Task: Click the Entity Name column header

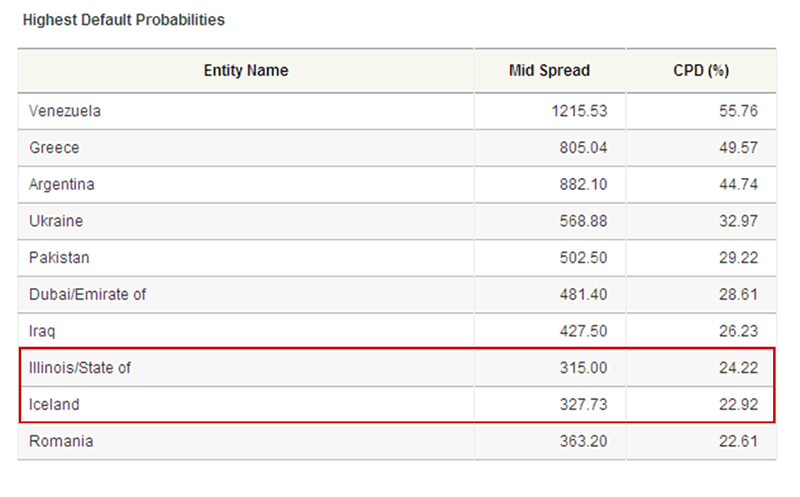Action: [x=246, y=71]
